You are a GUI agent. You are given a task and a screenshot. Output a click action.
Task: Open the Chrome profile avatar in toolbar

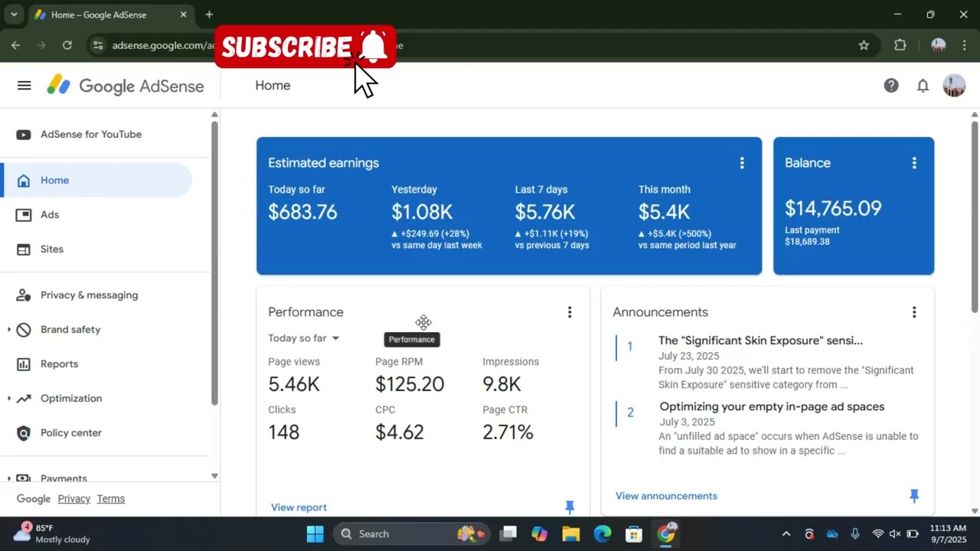pyautogui.click(x=938, y=45)
